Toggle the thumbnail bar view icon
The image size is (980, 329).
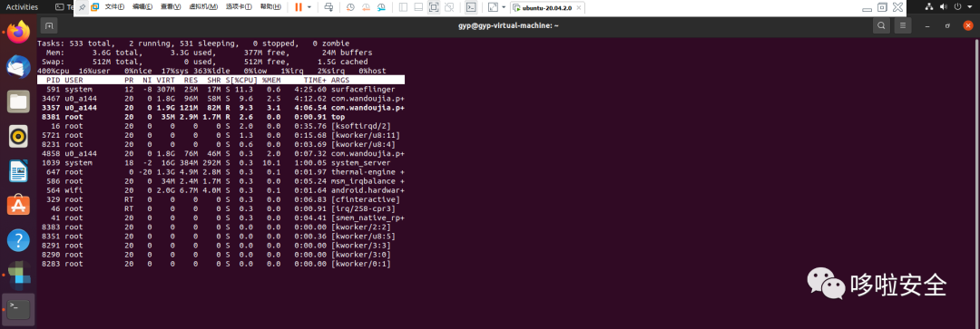point(418,7)
